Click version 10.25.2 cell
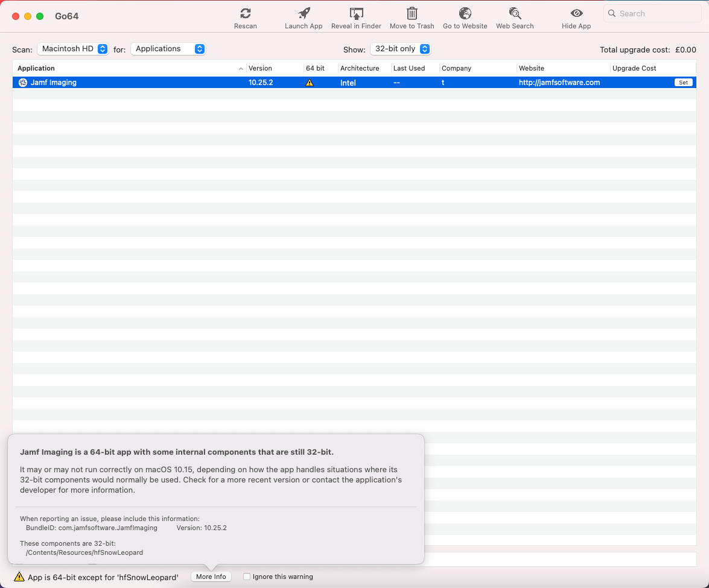709x588 pixels. pyautogui.click(x=261, y=83)
